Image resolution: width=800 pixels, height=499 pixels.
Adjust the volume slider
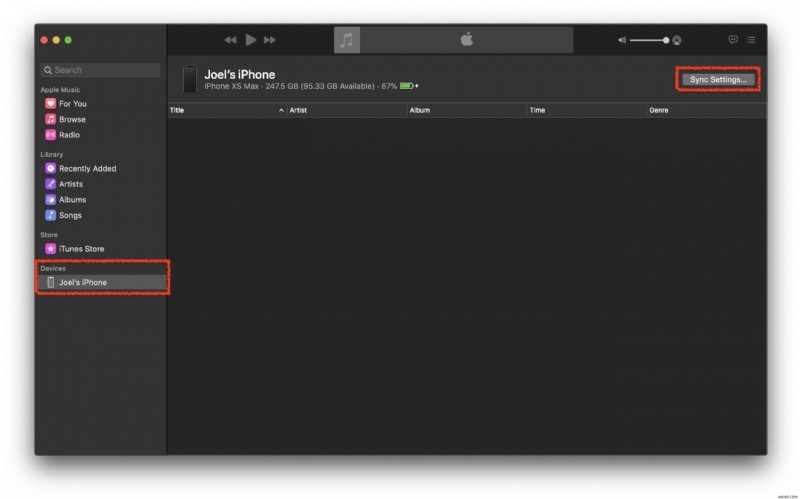tap(648, 40)
